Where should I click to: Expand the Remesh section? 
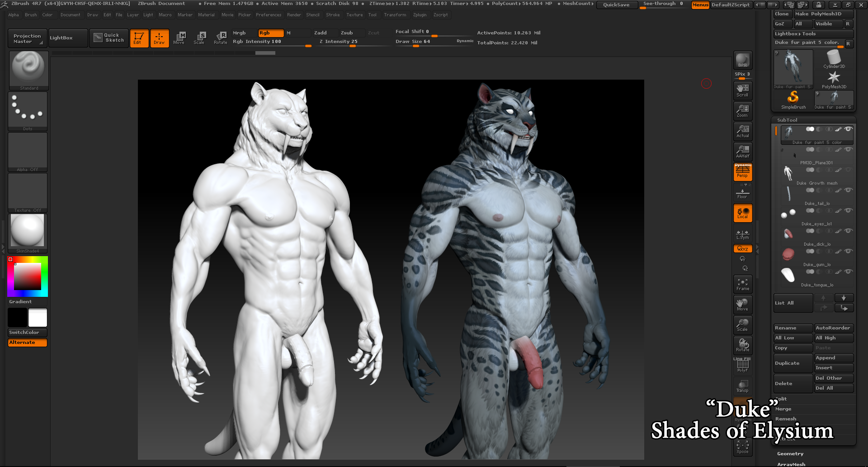coord(786,419)
